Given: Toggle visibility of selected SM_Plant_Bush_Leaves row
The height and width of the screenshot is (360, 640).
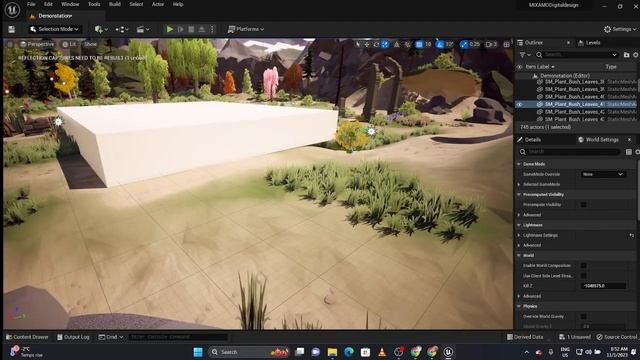Looking at the screenshot, I should [x=520, y=104].
